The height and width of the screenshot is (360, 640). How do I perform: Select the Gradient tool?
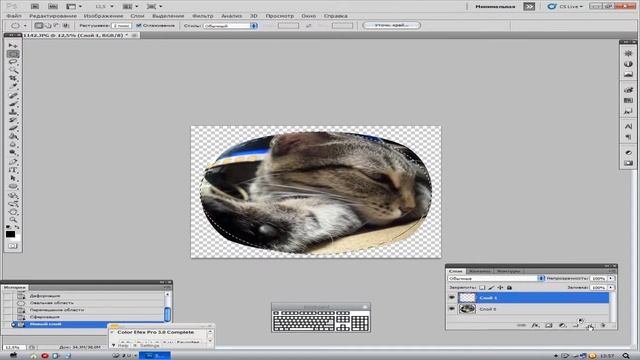click(x=13, y=136)
